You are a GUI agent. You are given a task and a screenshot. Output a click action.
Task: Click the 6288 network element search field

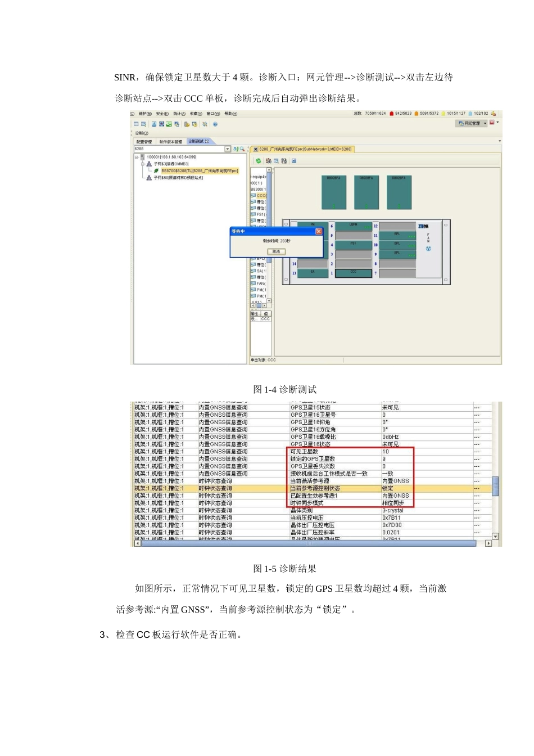[x=179, y=149]
